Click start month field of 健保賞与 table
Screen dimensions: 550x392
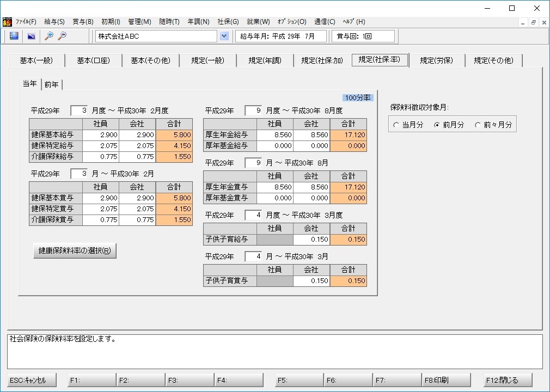(x=79, y=174)
